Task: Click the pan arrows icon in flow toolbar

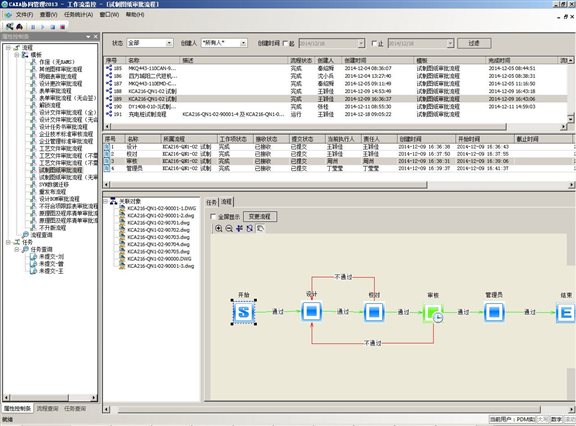Action: coord(239,228)
